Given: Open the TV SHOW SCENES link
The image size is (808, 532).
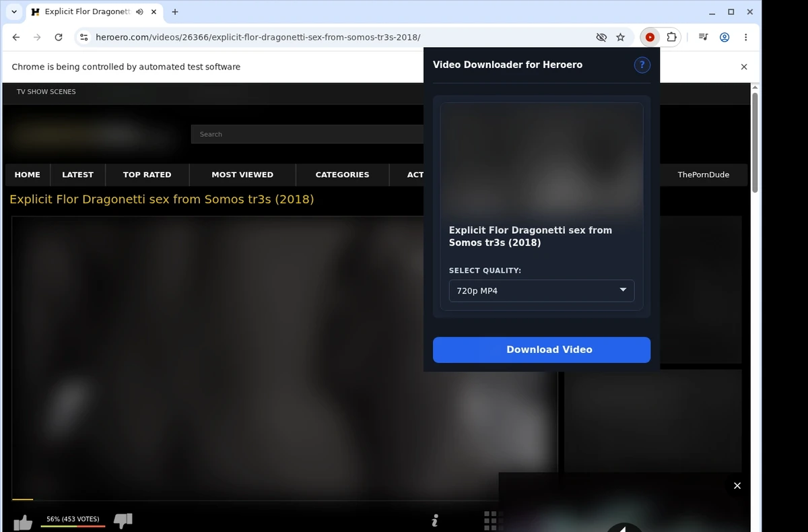Looking at the screenshot, I should point(46,92).
